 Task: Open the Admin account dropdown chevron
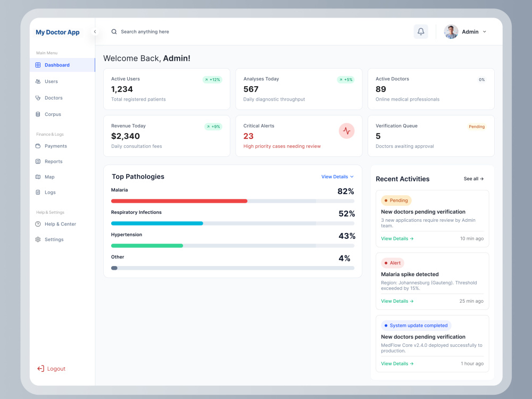[485, 31]
